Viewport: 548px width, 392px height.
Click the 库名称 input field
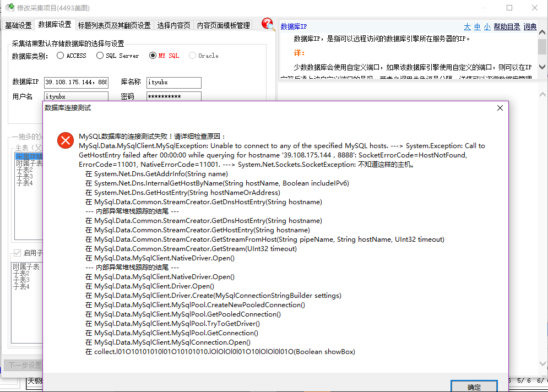click(173, 83)
